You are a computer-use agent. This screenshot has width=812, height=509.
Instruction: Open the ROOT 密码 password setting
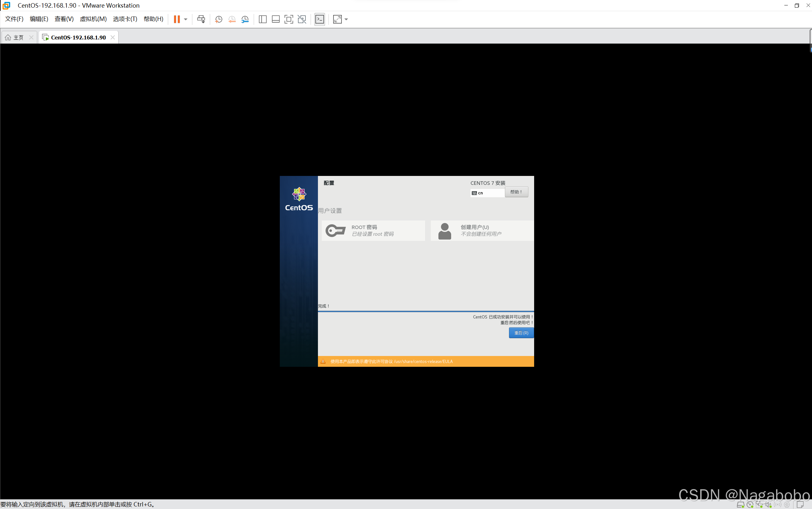coord(373,231)
